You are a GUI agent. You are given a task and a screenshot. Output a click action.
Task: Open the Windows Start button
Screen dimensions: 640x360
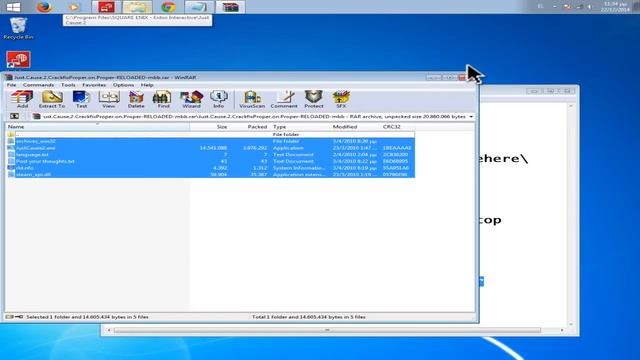pos(13,7)
